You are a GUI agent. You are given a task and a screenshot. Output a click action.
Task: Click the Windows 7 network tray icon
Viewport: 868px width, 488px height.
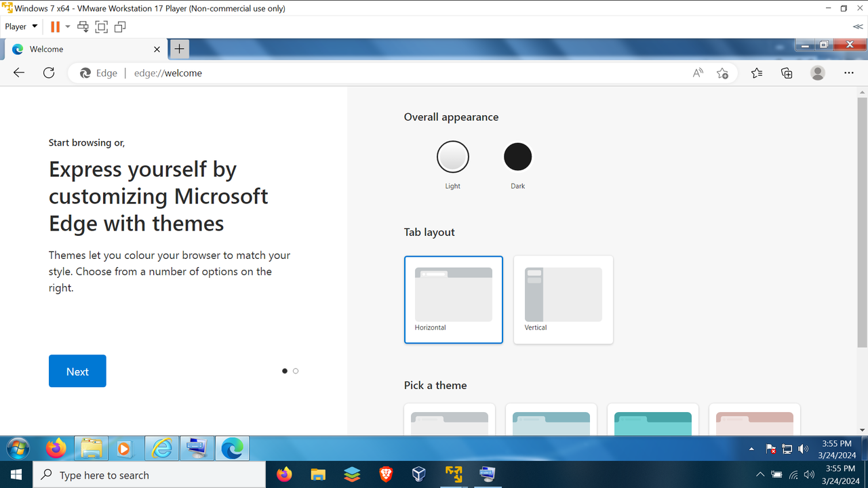[787, 449]
